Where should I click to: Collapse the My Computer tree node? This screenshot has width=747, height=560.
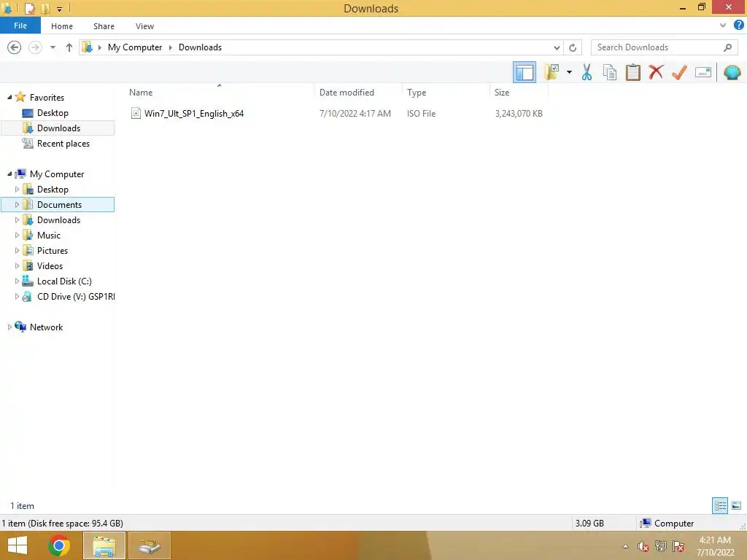[x=9, y=174]
